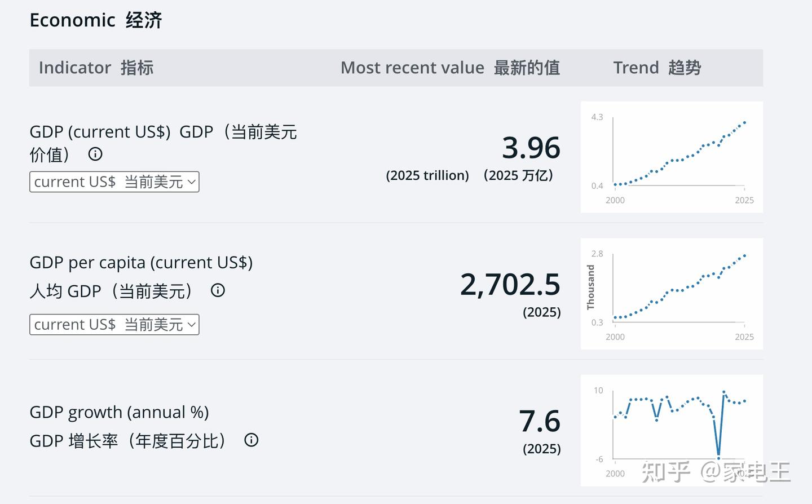The width and height of the screenshot is (812, 504).
Task: Open the GDP growth trend chart
Action: pyautogui.click(x=672, y=430)
